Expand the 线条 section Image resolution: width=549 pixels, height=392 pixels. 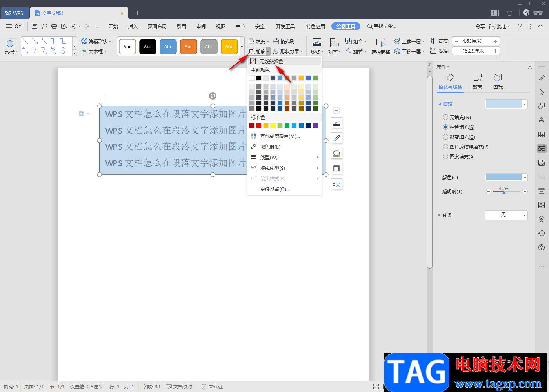(x=439, y=215)
